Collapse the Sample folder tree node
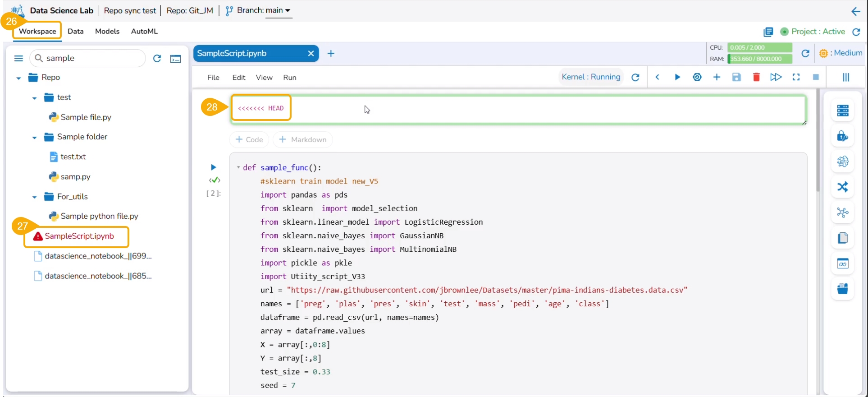Image resolution: width=868 pixels, height=397 pixels. point(34,137)
